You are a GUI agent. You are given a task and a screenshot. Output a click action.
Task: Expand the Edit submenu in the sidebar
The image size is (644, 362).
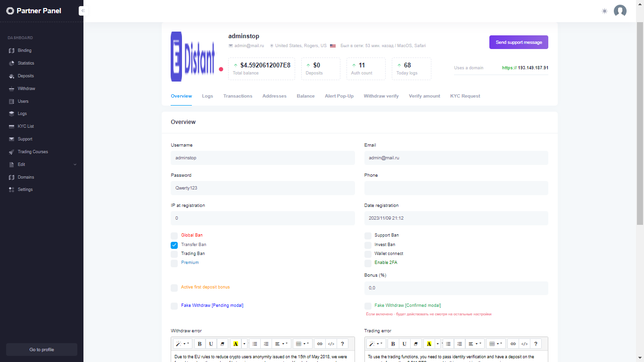pyautogui.click(x=41, y=165)
